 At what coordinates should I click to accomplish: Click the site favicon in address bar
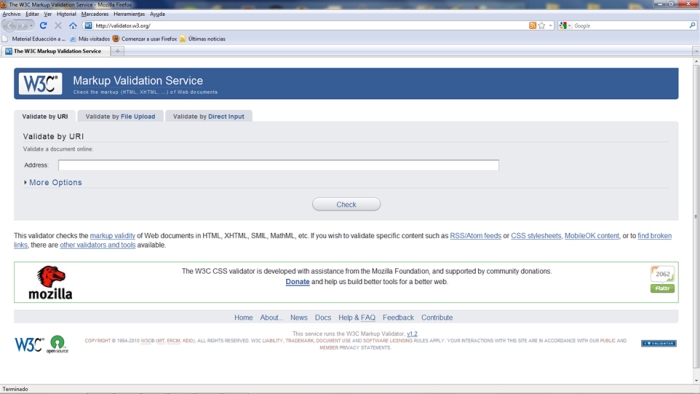(x=88, y=25)
